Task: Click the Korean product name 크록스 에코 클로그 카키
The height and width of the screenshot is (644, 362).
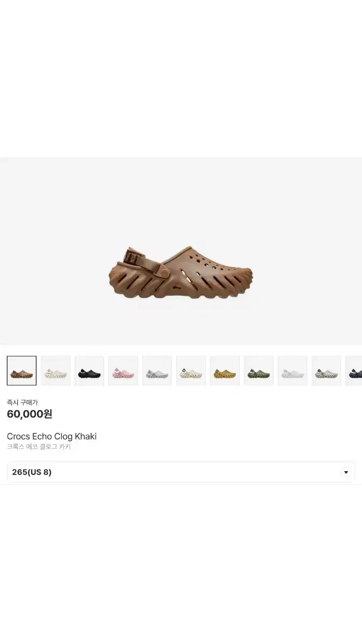Action: coord(39,447)
